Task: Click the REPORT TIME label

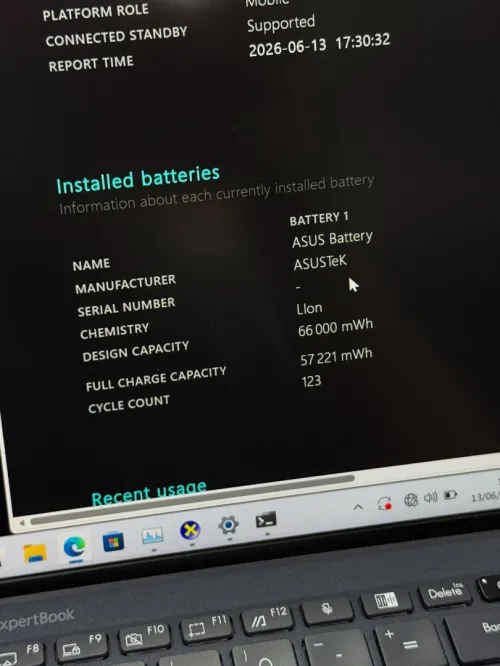Action: pyautogui.click(x=91, y=64)
